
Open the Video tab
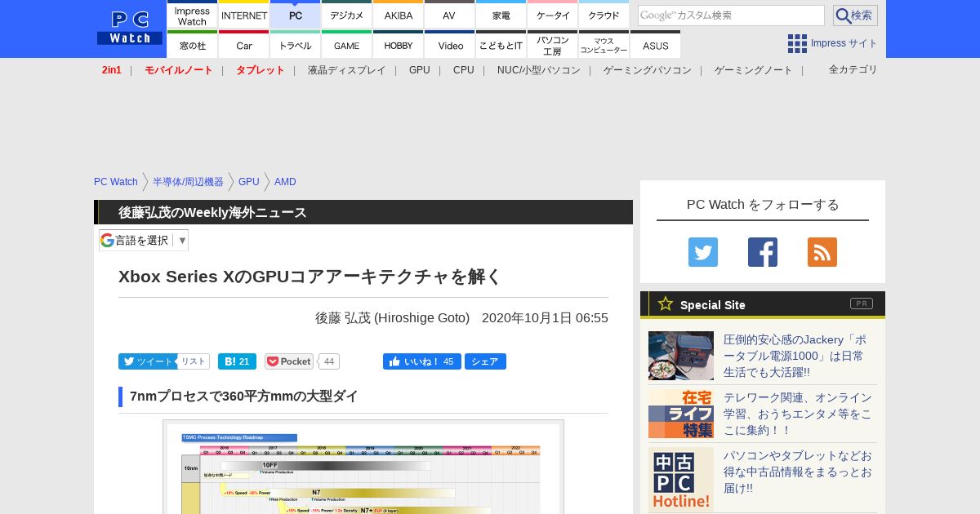coord(450,45)
